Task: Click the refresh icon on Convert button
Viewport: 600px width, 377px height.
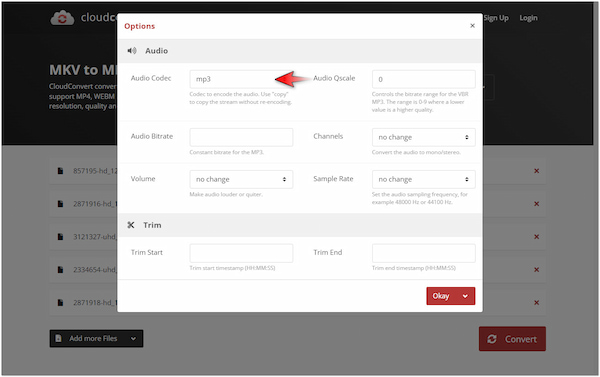Action: tap(492, 339)
